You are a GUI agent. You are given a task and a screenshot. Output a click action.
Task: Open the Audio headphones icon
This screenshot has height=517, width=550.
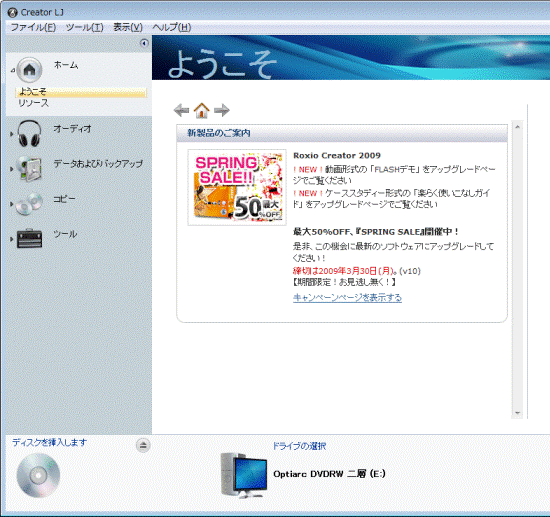29,133
